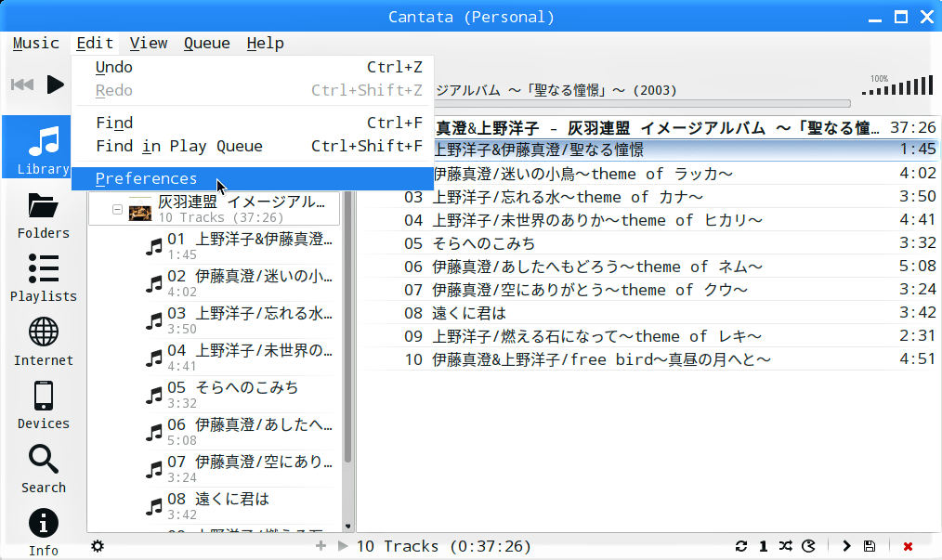Click the track position progress slider
942x560 pixels.
coord(642,104)
